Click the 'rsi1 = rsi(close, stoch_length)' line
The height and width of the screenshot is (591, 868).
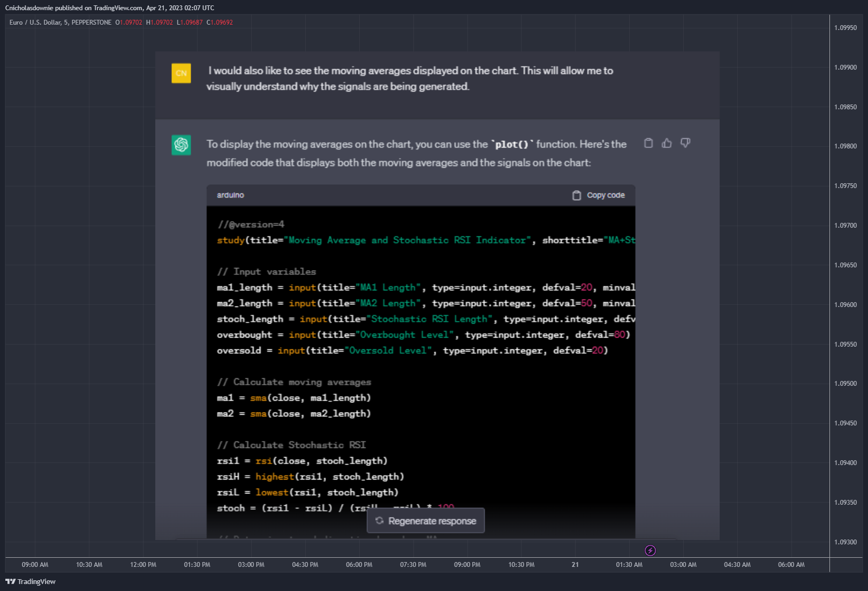click(x=302, y=461)
